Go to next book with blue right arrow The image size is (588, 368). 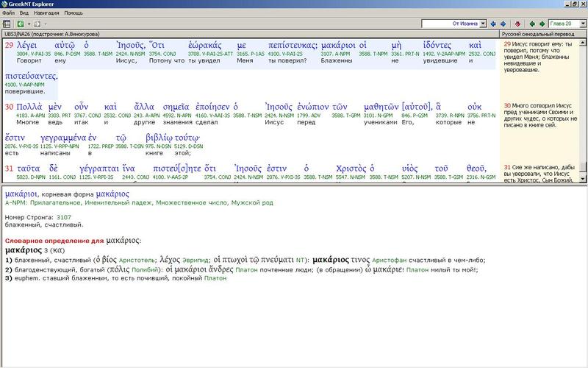[503, 24]
